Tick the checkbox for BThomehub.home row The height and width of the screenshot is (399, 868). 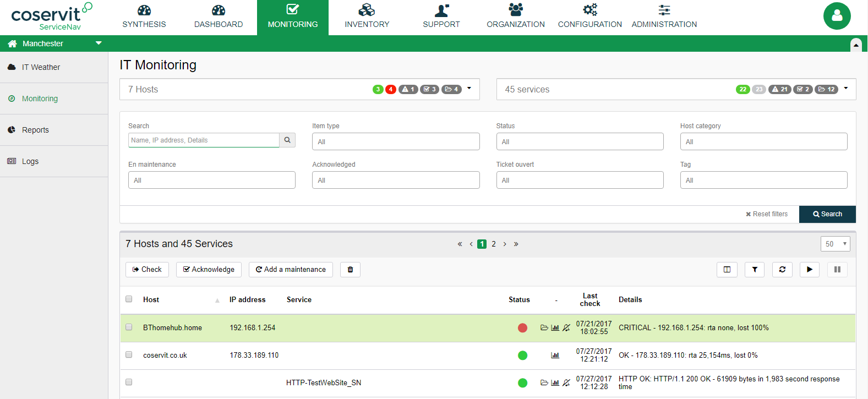click(x=129, y=327)
